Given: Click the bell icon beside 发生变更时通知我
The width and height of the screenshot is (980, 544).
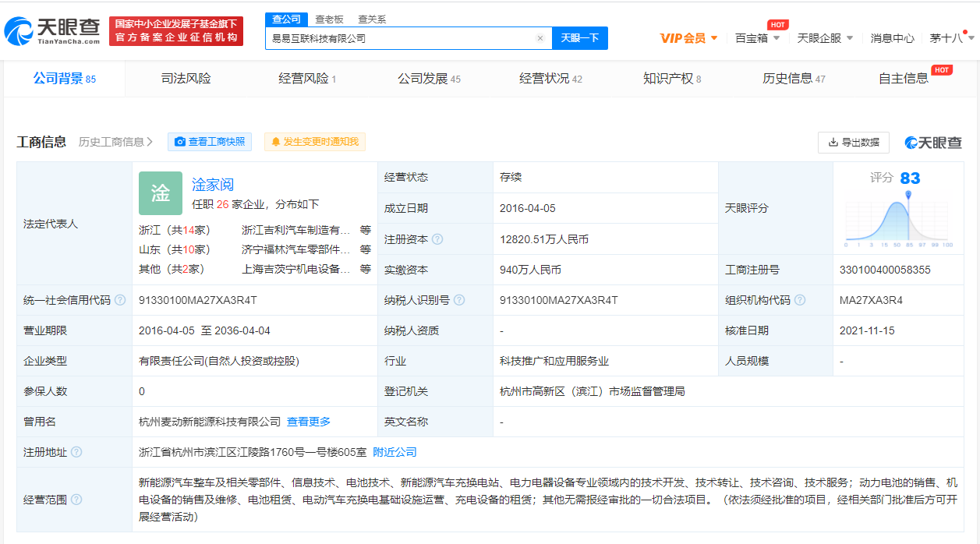Looking at the screenshot, I should [278, 142].
